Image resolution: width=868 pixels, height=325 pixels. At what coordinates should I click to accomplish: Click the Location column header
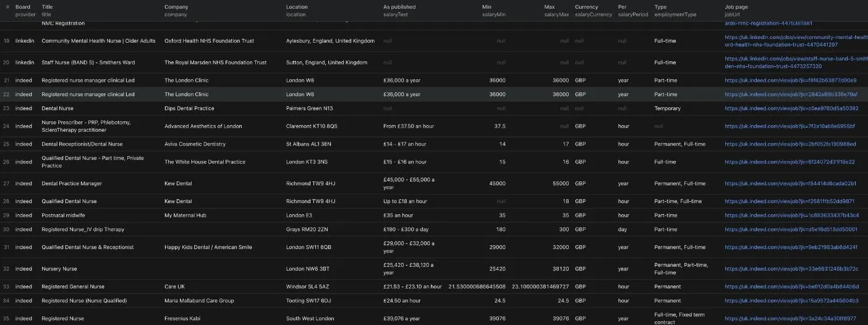[297, 11]
